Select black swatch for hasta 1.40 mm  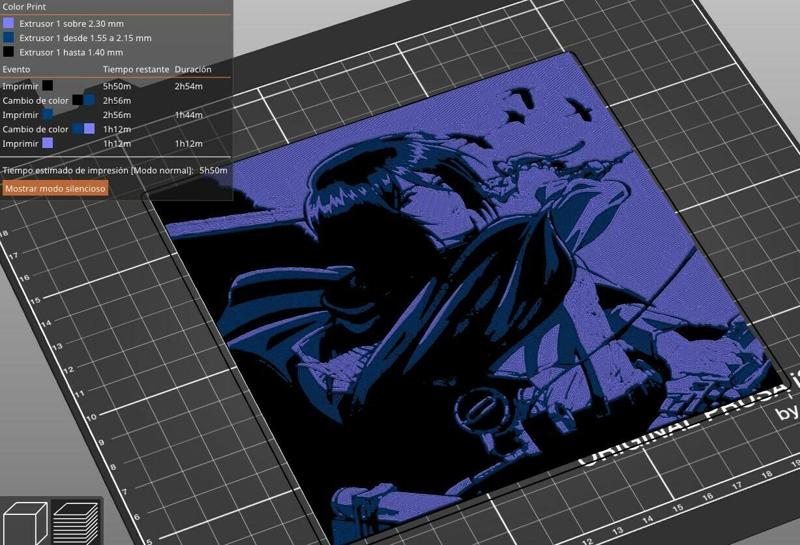point(8,52)
